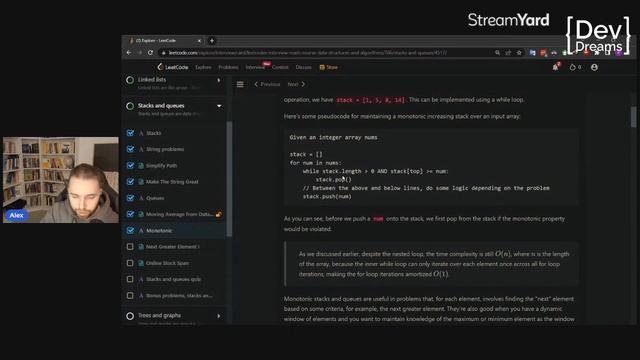Check the Stacks and queues quiz checkbox
Viewport: 640px width, 360px height.
(130, 279)
